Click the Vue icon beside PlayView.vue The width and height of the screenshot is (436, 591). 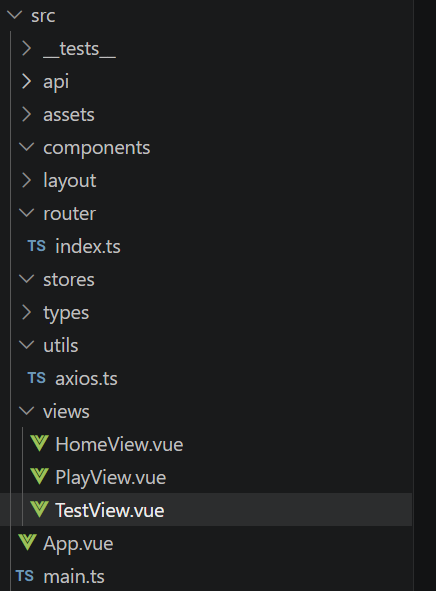40,476
